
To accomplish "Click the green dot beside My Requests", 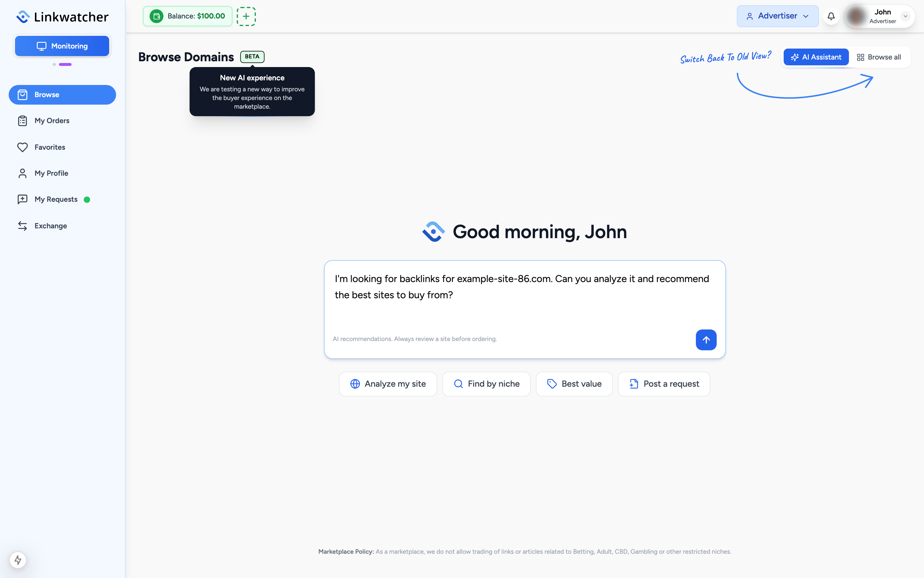I will click(x=87, y=199).
